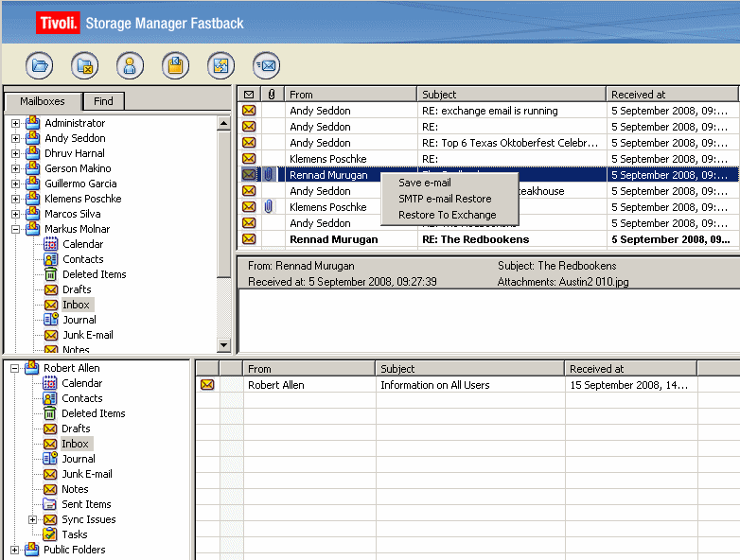Click Contacts icon under Robert Allen
Image resolution: width=740 pixels, height=560 pixels.
point(49,398)
